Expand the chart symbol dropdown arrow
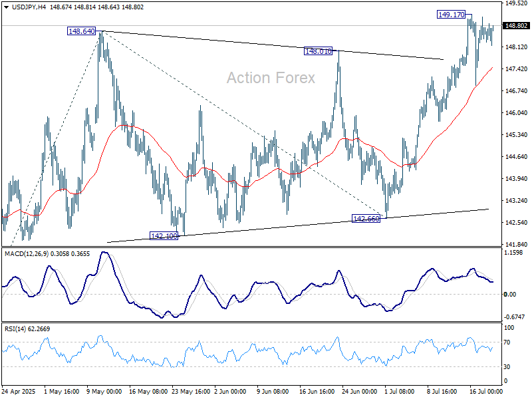 [x=7, y=8]
